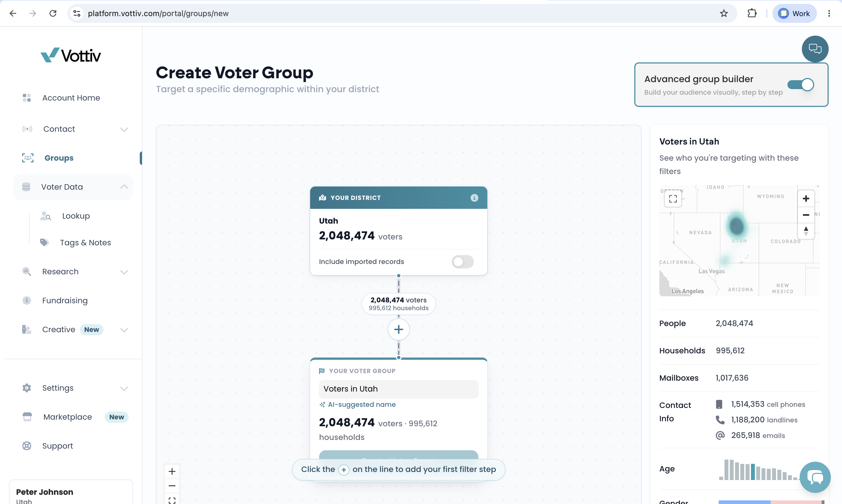Image resolution: width=842 pixels, height=504 pixels.
Task: Open the Work profile button
Action: [794, 13]
